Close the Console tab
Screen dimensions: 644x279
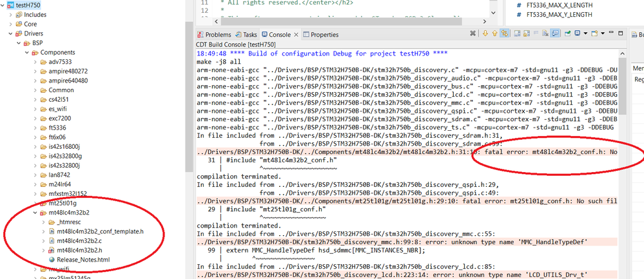pos(296,35)
